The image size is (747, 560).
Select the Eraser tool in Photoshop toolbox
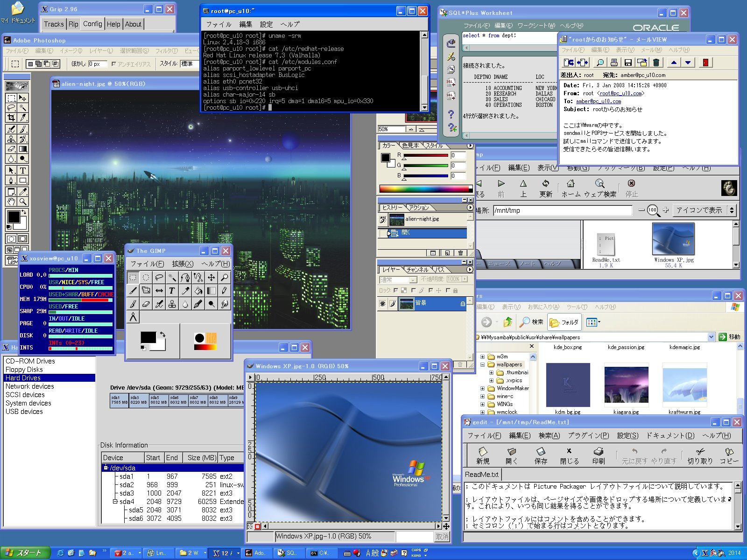(x=11, y=149)
